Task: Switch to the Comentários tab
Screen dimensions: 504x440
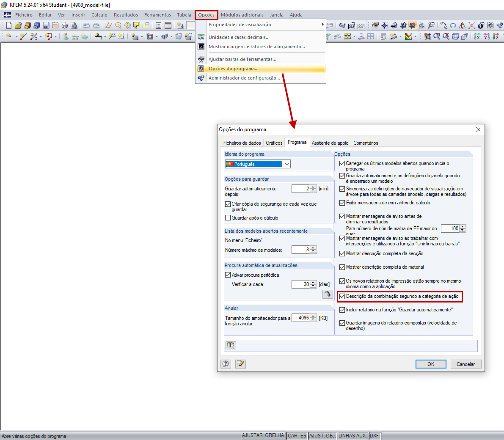Action: tap(366, 143)
